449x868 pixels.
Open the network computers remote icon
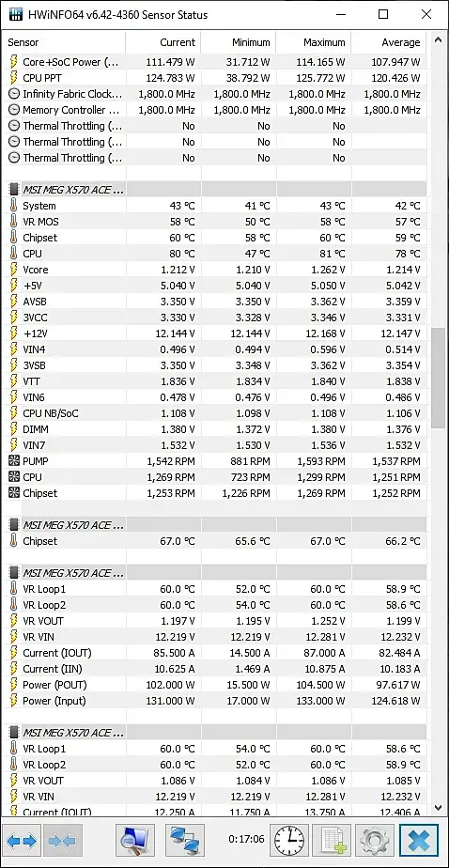(x=185, y=841)
